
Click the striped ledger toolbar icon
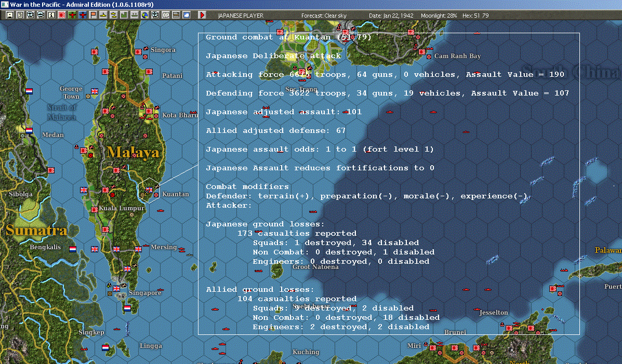(176, 15)
